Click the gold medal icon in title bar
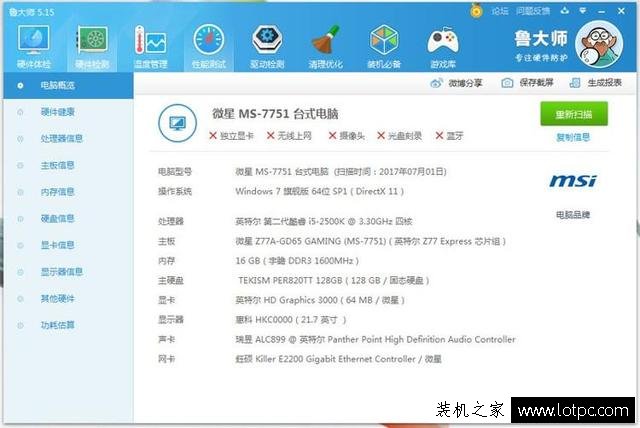Image resolution: width=640 pixels, height=428 pixels. tap(476, 11)
